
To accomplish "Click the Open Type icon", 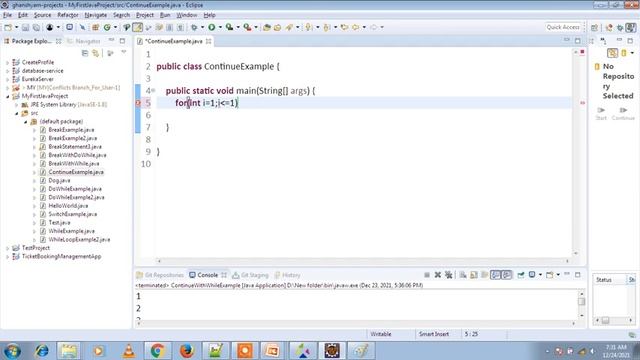I will pyautogui.click(x=267, y=27).
